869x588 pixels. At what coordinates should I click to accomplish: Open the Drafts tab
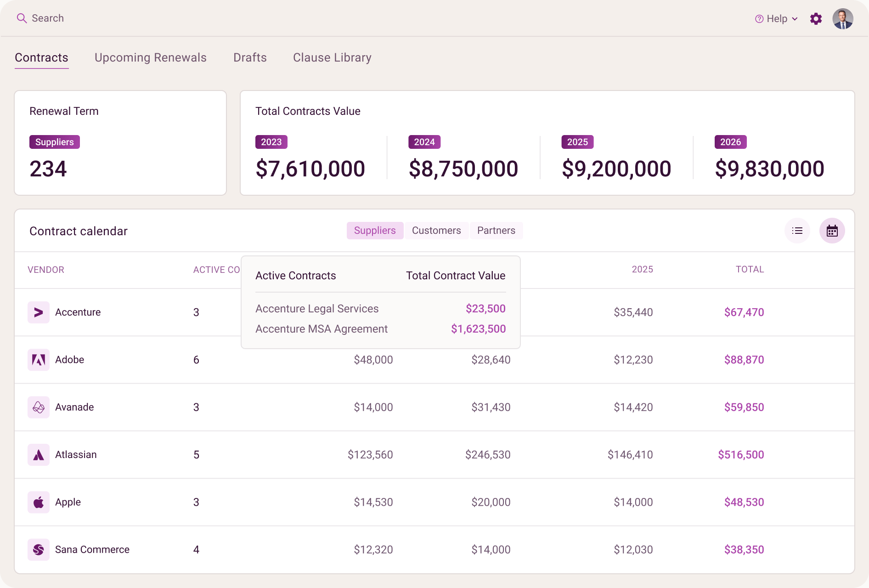[x=250, y=57]
